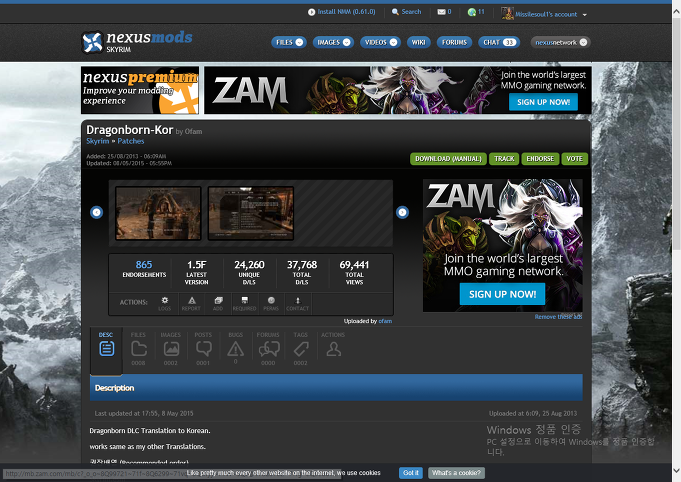Viewport: 681px width, 482px height.
Task: Open the Bugs tab
Action: (x=235, y=348)
